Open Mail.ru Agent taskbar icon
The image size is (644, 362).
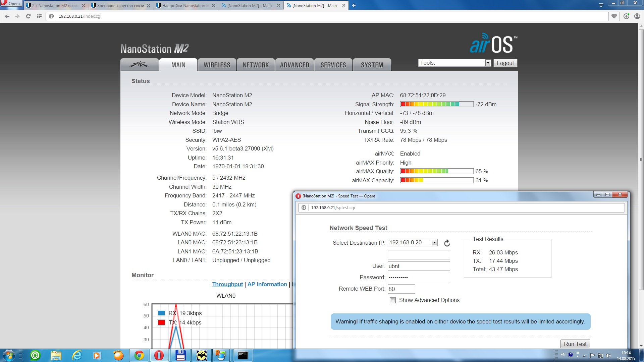[x=35, y=355]
